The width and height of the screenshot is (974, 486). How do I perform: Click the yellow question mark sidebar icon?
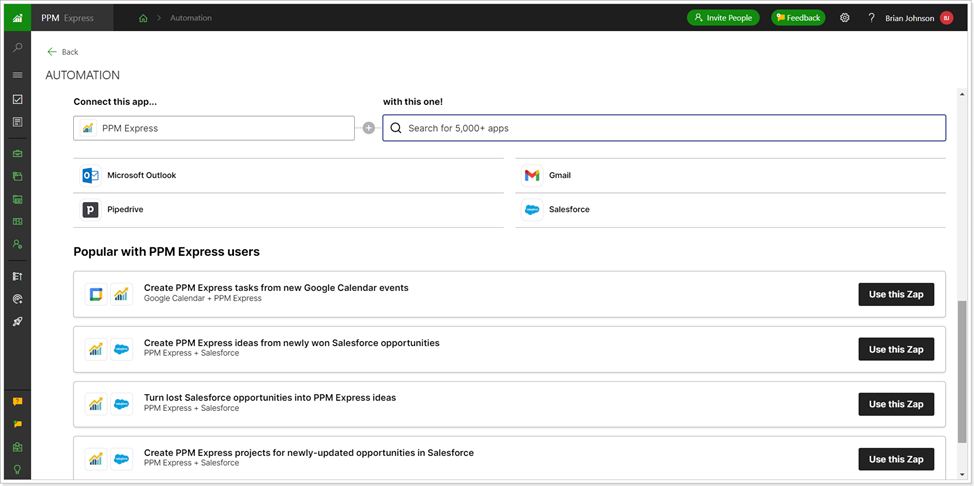[x=17, y=401]
